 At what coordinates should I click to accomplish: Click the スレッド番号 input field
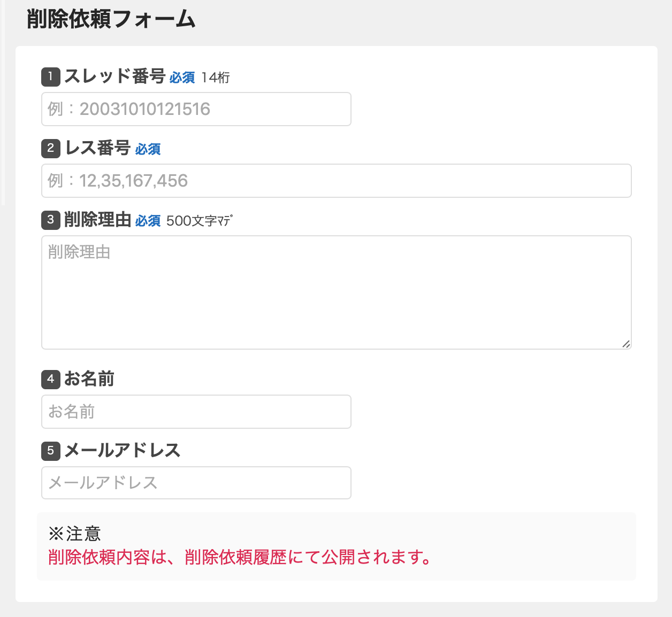tap(196, 109)
